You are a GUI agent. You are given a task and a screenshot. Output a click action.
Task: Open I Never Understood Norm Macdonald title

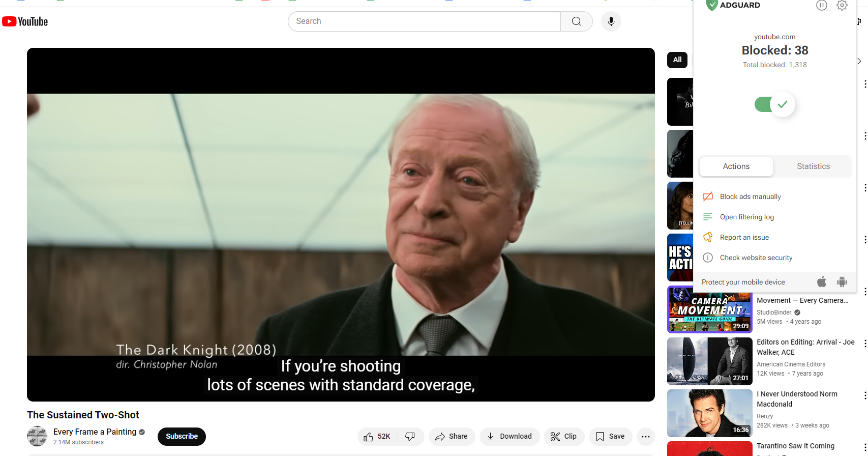click(797, 399)
